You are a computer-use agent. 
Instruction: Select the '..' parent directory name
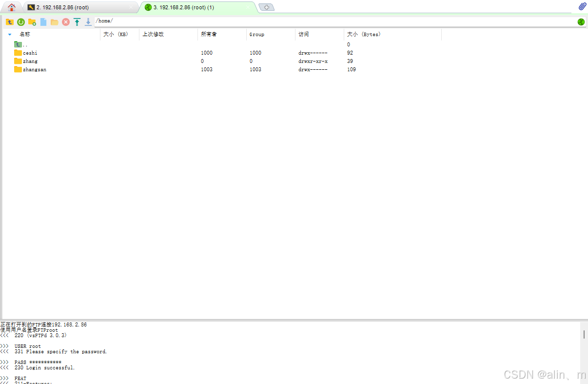[25, 45]
